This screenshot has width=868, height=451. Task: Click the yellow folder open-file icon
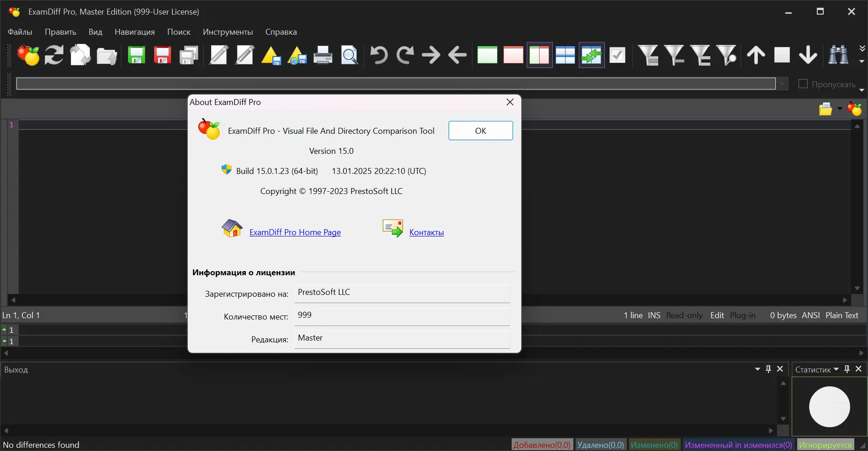(x=826, y=109)
